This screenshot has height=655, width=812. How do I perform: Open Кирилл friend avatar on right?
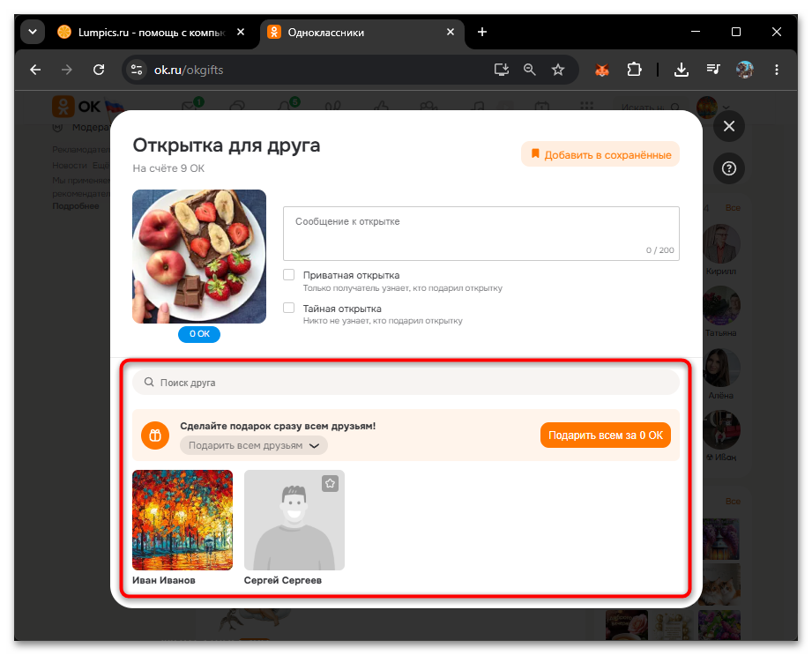point(721,243)
